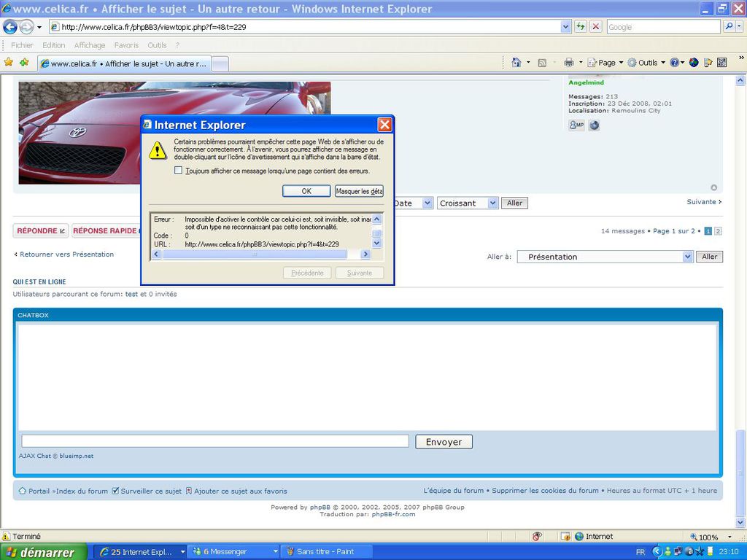The image size is (747, 560).
Task: Click the Print icon in command bar
Action: point(569,63)
